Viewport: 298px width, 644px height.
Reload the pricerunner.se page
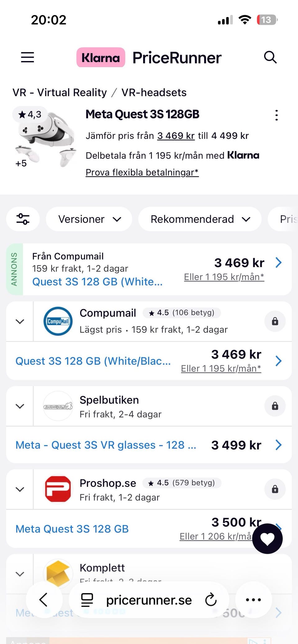(x=211, y=600)
